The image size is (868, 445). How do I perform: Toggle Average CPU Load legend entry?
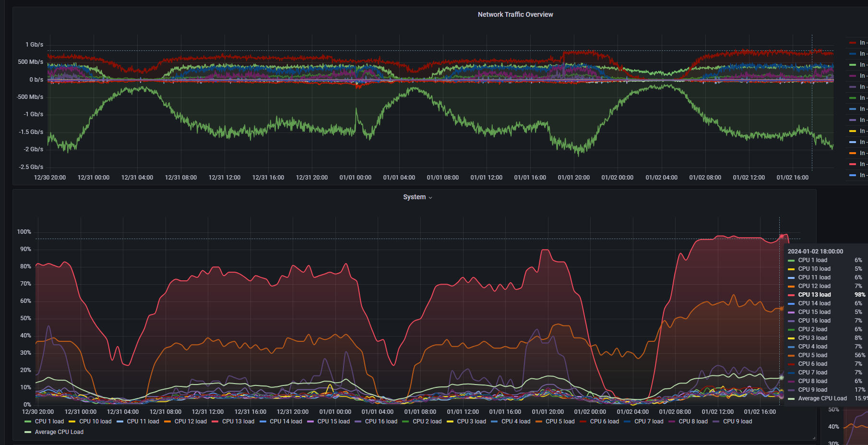click(54, 432)
